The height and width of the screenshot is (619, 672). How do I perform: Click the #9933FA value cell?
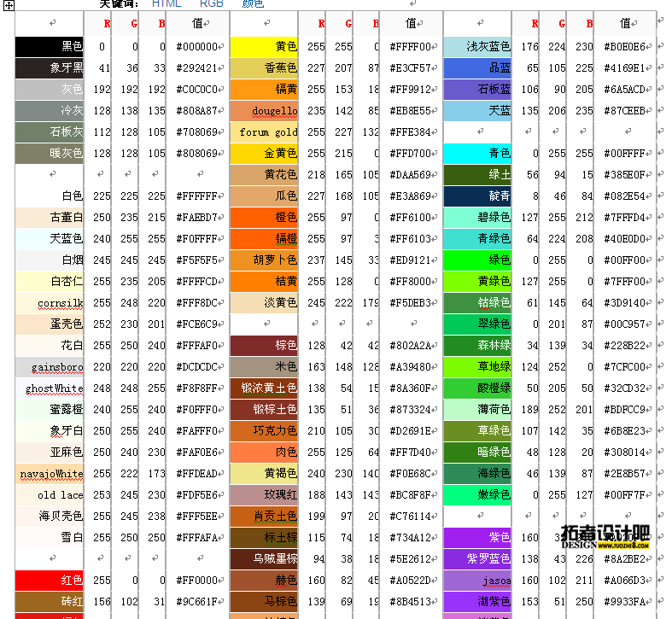[625, 602]
